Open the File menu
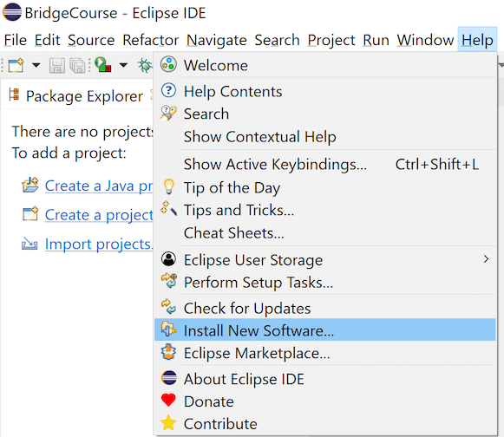Image resolution: width=504 pixels, height=437 pixels. click(x=15, y=40)
